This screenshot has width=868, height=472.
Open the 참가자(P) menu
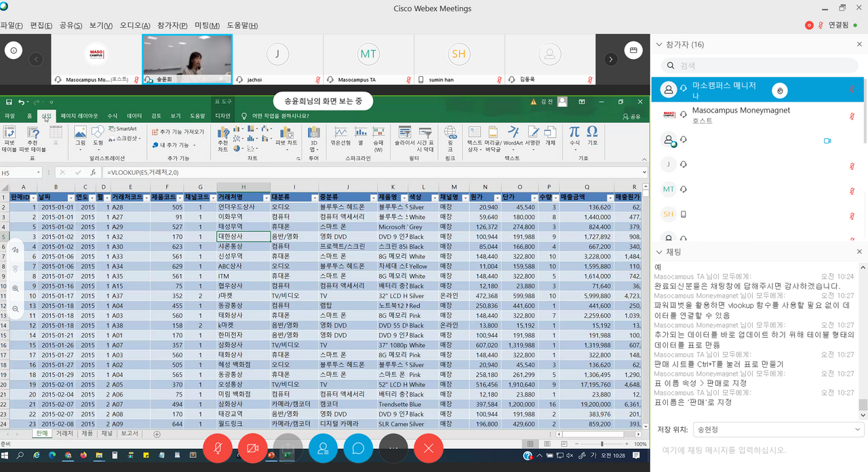[171, 26]
